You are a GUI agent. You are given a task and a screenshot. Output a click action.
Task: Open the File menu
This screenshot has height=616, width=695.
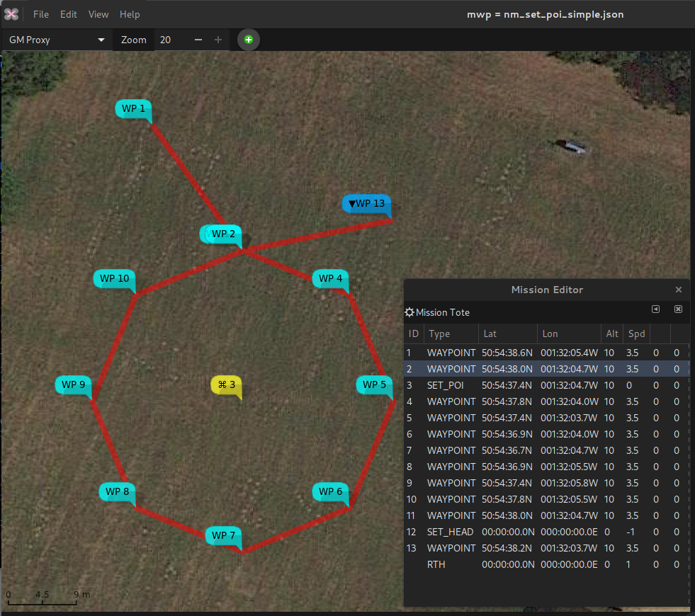(x=41, y=14)
